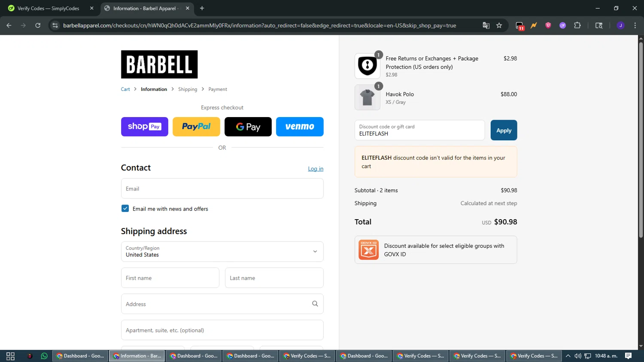Bookmark this page with the star icon

click(499, 25)
